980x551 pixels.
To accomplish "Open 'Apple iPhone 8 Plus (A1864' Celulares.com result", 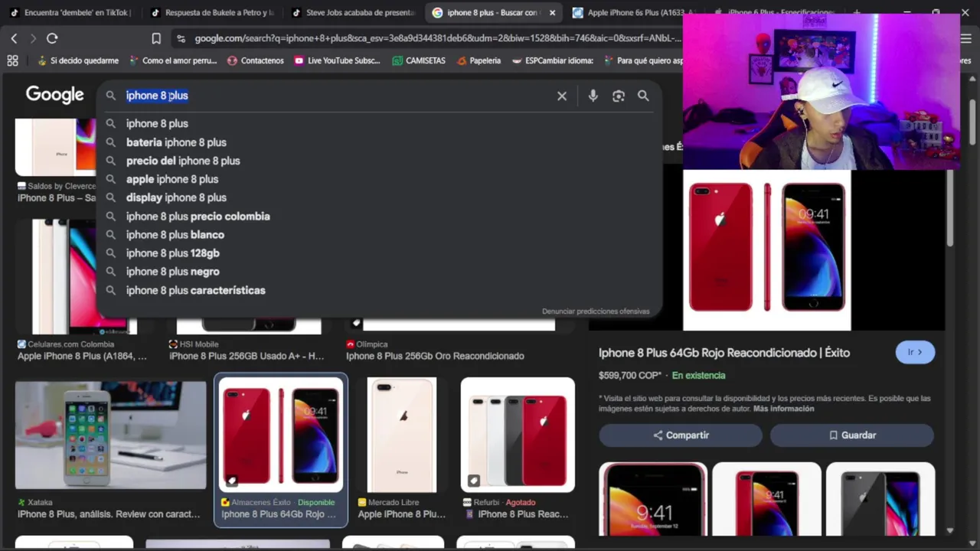I will (x=82, y=356).
